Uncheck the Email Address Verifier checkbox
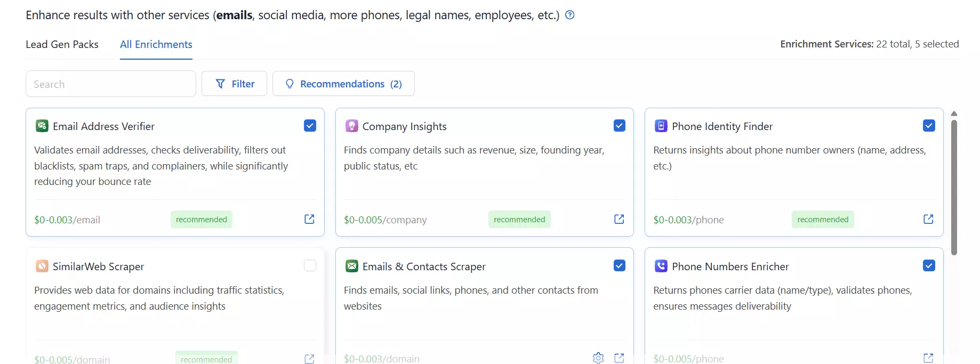Screen dimensions: 980x364 [310, 126]
